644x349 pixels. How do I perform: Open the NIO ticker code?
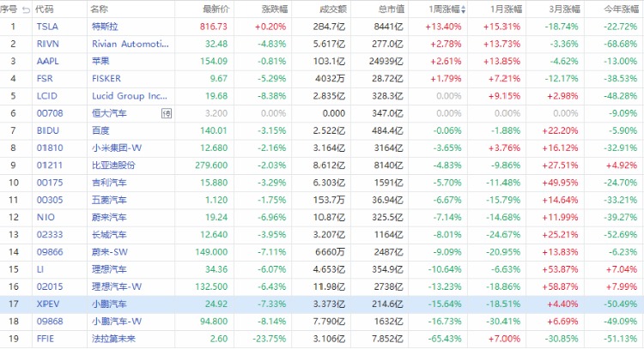point(46,217)
